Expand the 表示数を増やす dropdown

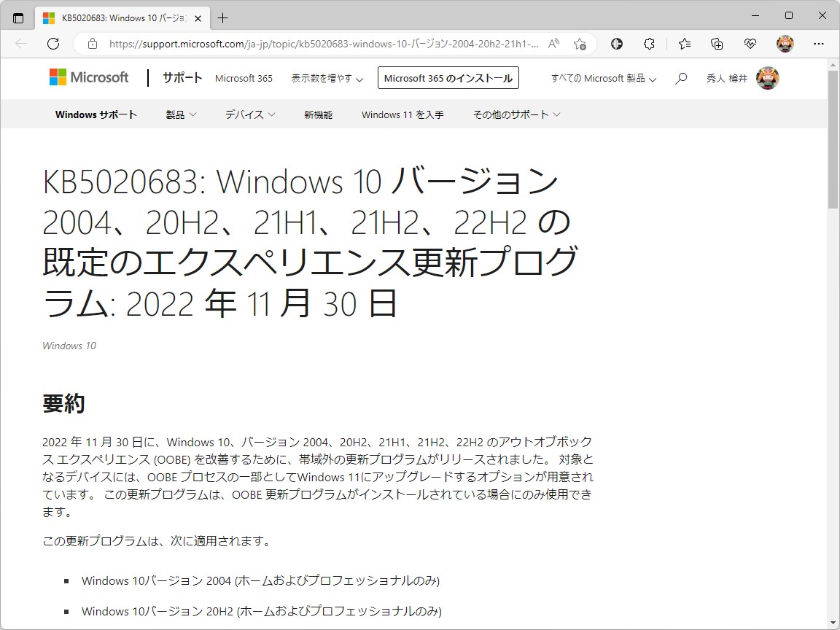[327, 78]
